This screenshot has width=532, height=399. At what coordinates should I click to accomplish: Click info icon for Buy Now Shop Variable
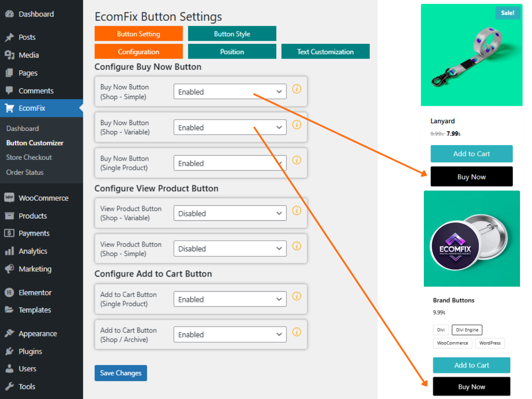point(297,125)
